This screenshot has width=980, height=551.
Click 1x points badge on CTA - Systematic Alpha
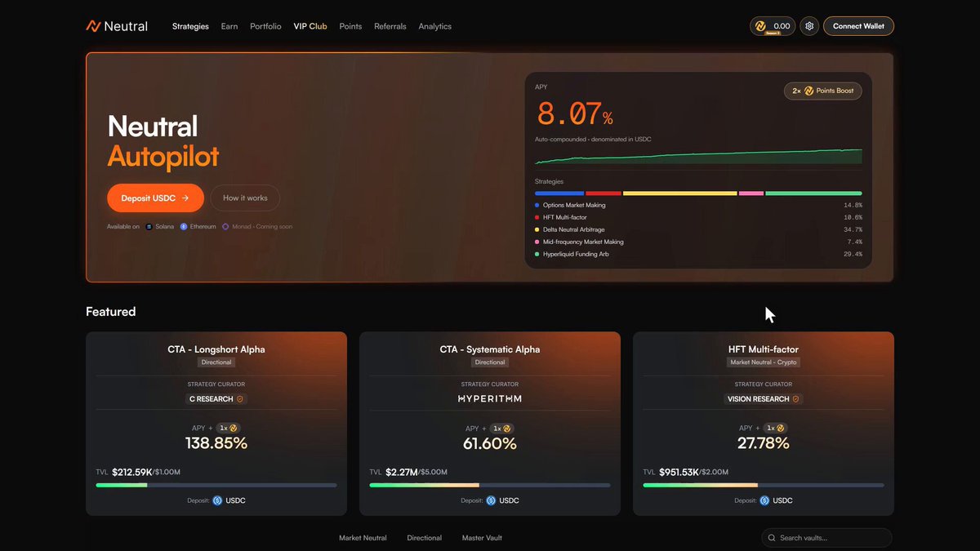pos(502,428)
